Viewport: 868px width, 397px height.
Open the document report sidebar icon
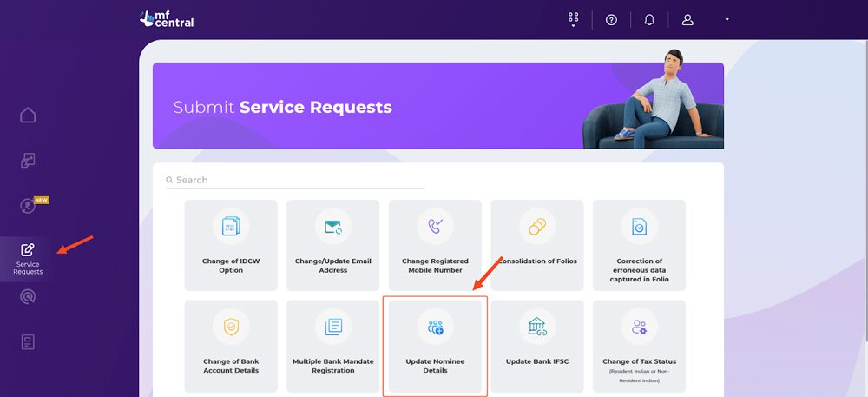click(28, 342)
